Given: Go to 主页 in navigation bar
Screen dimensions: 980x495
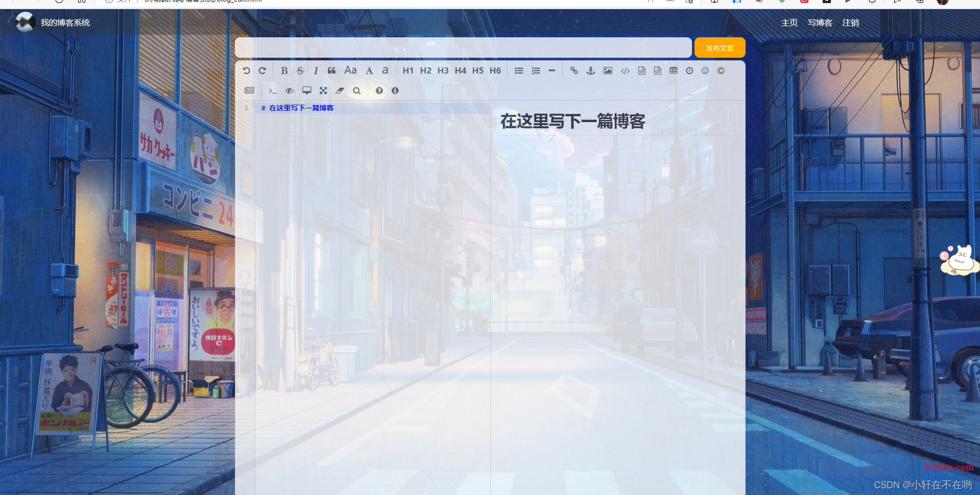Looking at the screenshot, I should pos(790,22).
